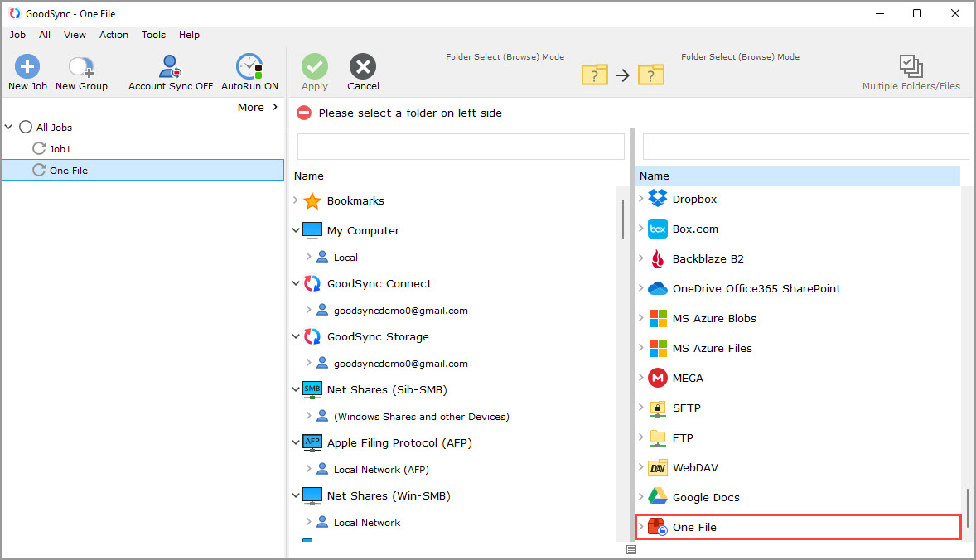This screenshot has width=976, height=560.
Task: Collapse the Apple Filing Protocol (AFP) chevron
Action: 296,442
